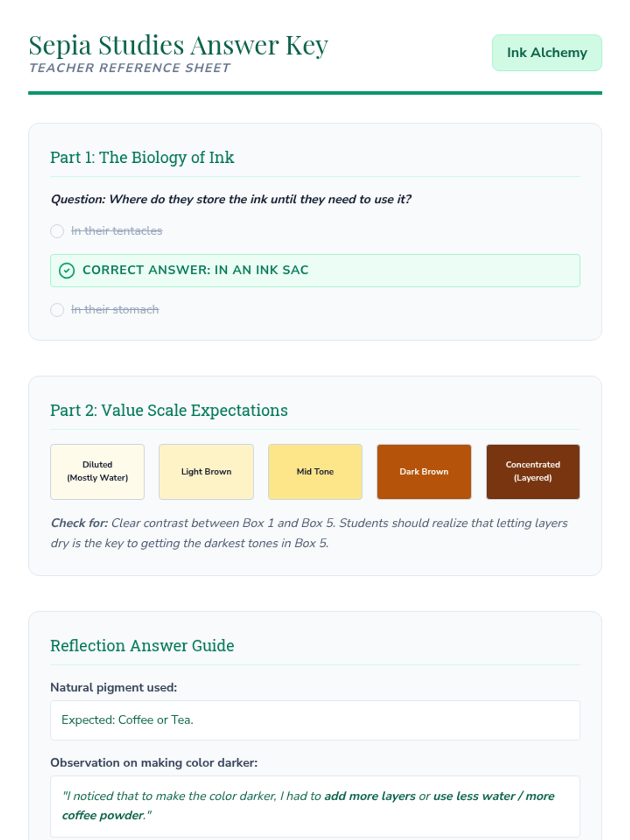Click the 'Part 2: Value Scale Expectations' heading
630x840 pixels.
pyautogui.click(x=169, y=410)
